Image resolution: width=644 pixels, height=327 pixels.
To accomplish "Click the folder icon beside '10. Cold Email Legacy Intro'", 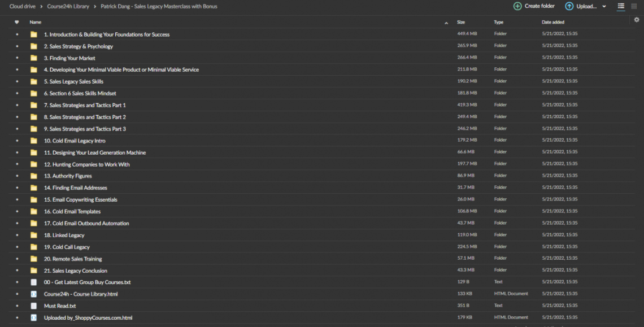I will 33,140.
